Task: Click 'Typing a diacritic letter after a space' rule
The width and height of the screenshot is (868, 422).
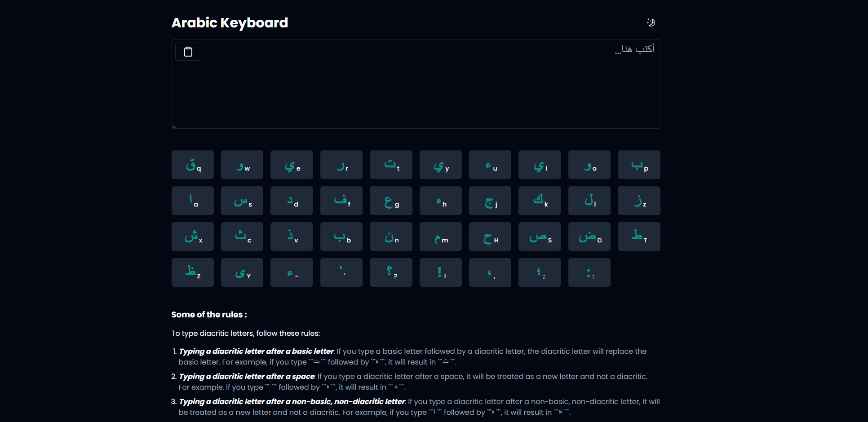Action: (x=247, y=377)
